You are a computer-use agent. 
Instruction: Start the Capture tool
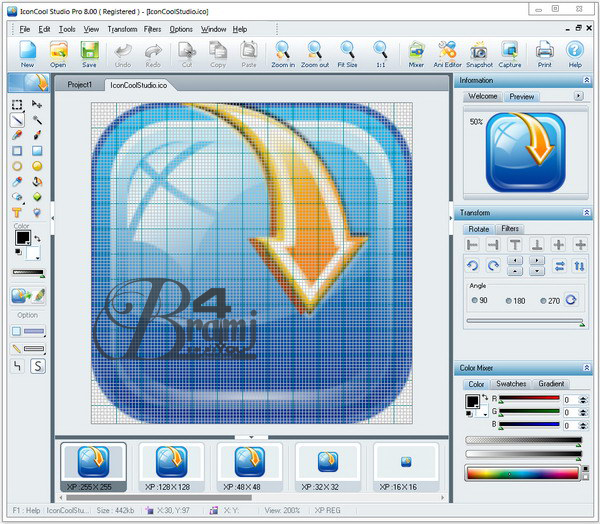click(509, 52)
